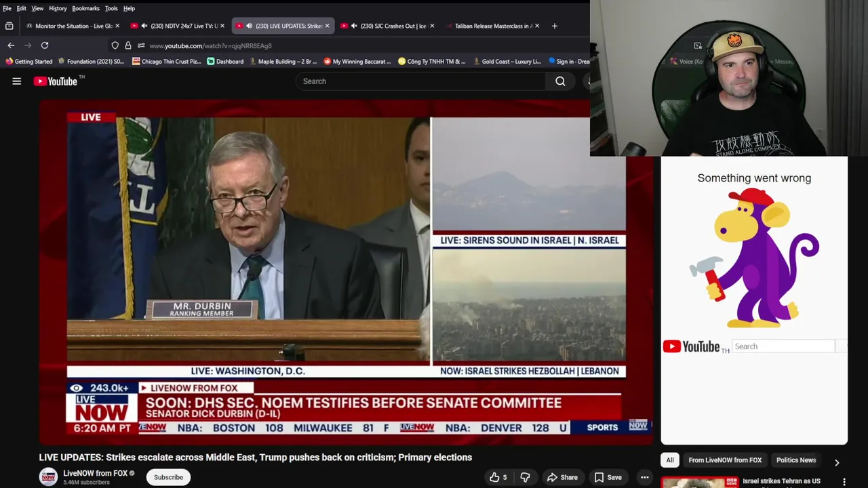Viewport: 868px width, 488px height.
Task: Open the Firefox tab overview icon
Action: pos(9,26)
